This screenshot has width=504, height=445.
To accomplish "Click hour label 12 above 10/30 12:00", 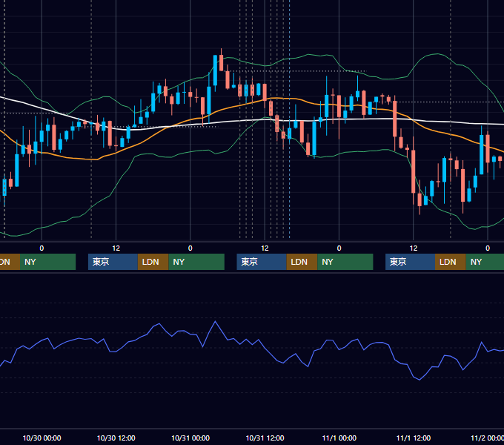I will 116,248.
